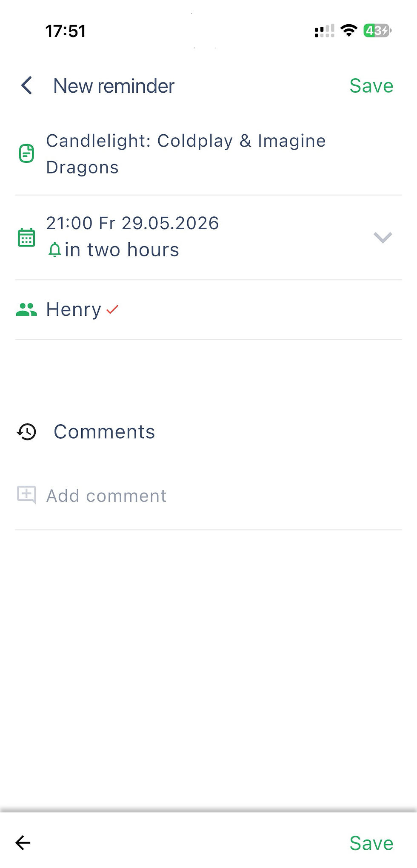
Task: Click the people icon next to Henry
Action: coord(26,309)
